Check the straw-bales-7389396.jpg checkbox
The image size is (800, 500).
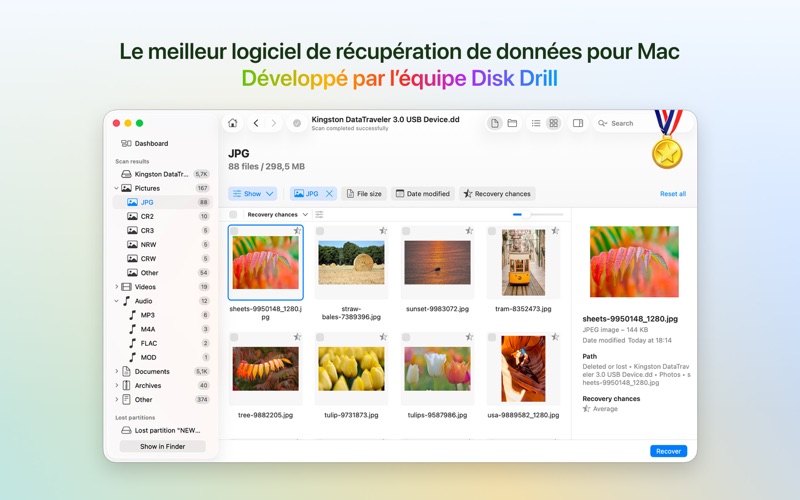[x=320, y=231]
